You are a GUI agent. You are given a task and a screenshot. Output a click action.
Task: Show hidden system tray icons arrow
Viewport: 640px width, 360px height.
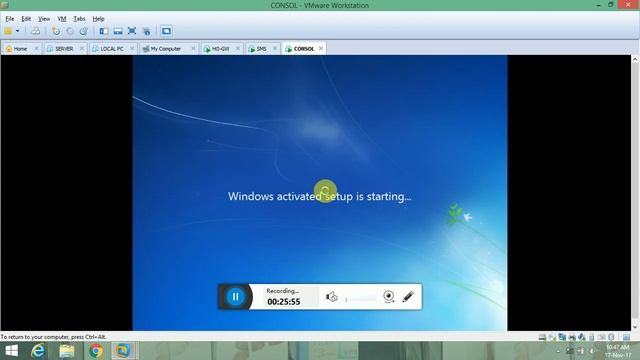[x=558, y=351]
